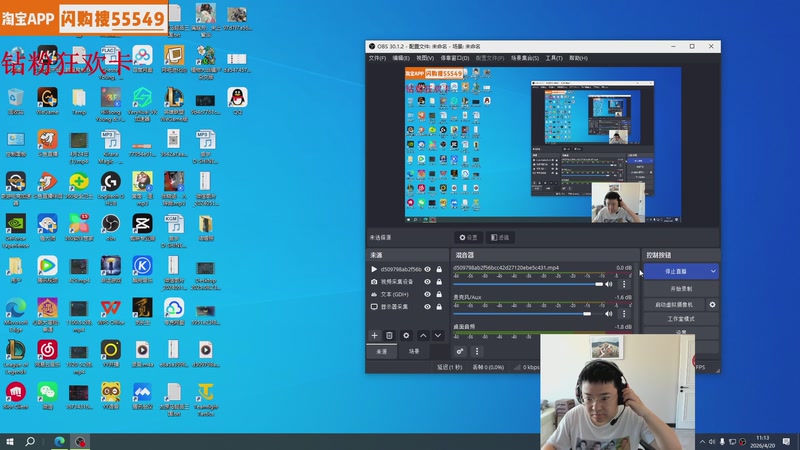
Task: Select the 文本 (GDI+) source row
Action: pos(407,294)
